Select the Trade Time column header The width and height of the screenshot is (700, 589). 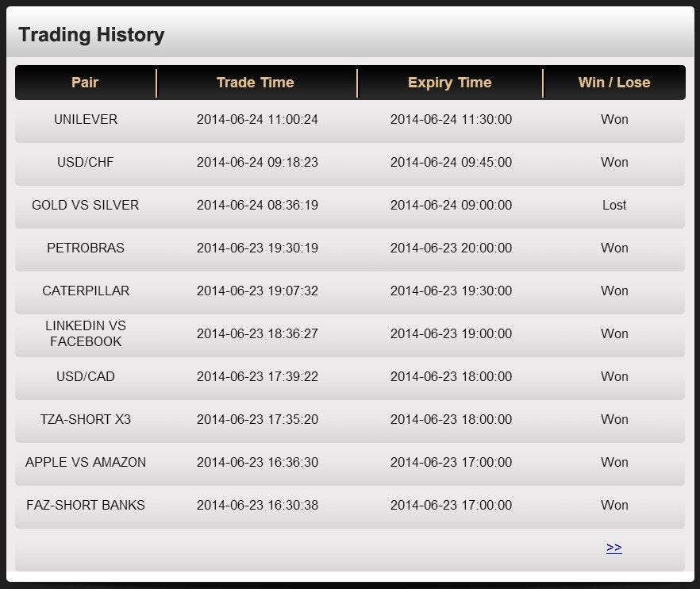[256, 83]
